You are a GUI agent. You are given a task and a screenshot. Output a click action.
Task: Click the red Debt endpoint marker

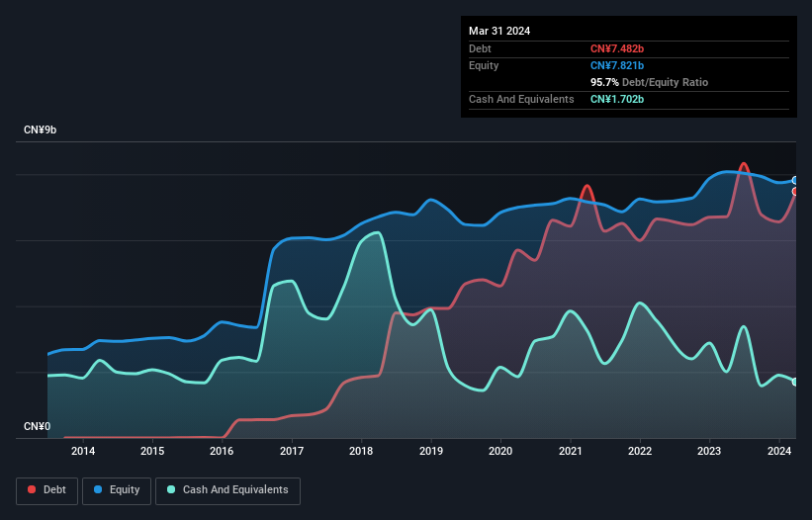(x=795, y=192)
